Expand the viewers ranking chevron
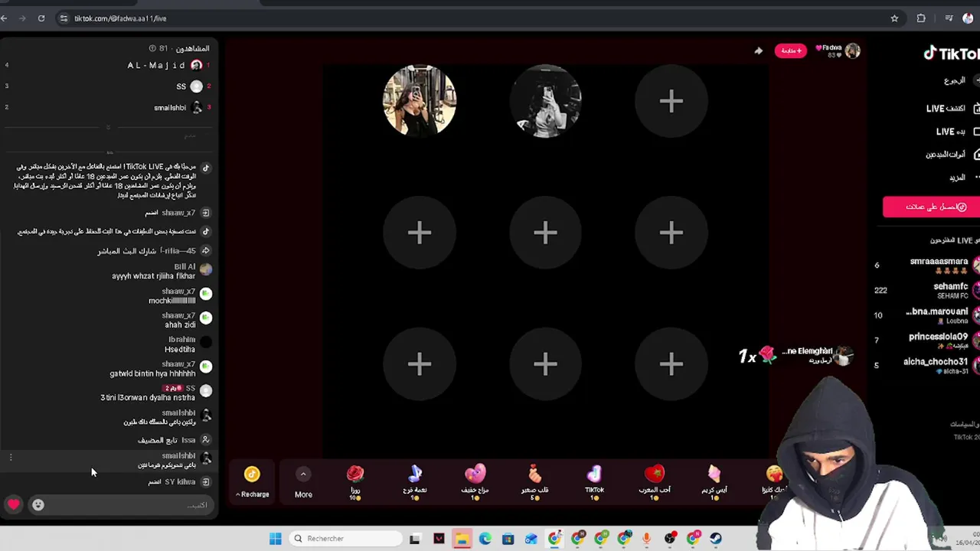 [108, 126]
